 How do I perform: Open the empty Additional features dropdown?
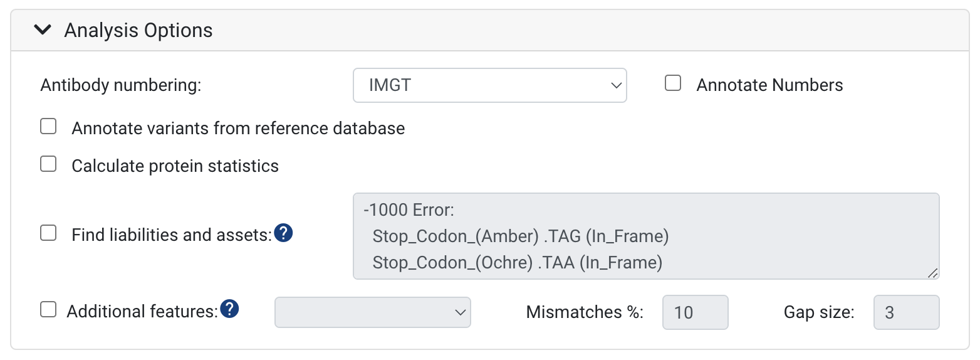[x=372, y=312]
